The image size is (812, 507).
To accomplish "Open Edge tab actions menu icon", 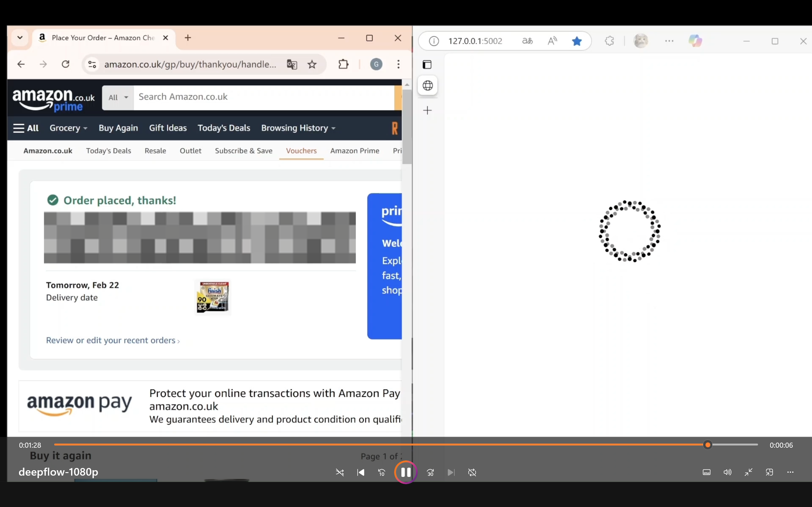I will pos(427,64).
